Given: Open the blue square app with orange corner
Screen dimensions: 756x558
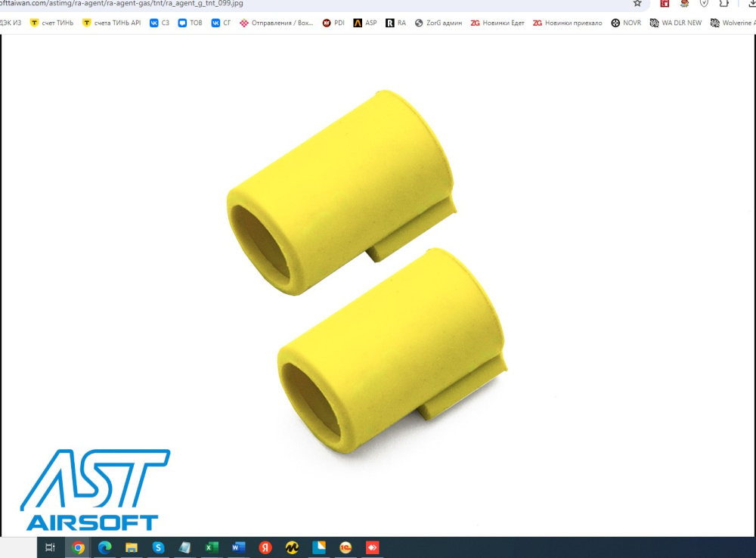Looking at the screenshot, I should tap(319, 547).
